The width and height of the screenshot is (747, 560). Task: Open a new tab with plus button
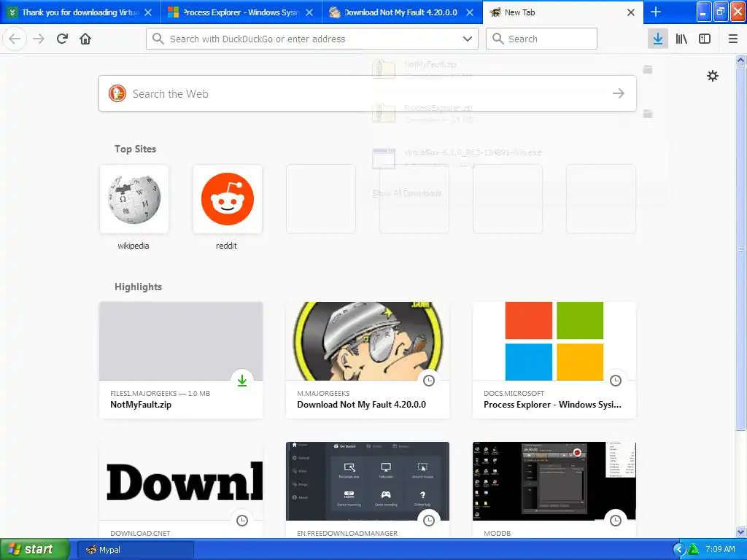(x=656, y=12)
